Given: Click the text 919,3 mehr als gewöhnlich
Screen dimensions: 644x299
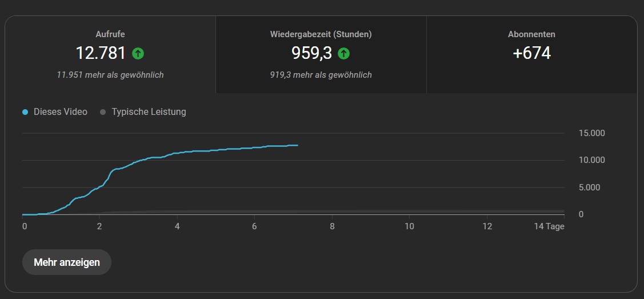Looking at the screenshot, I should [x=321, y=75].
